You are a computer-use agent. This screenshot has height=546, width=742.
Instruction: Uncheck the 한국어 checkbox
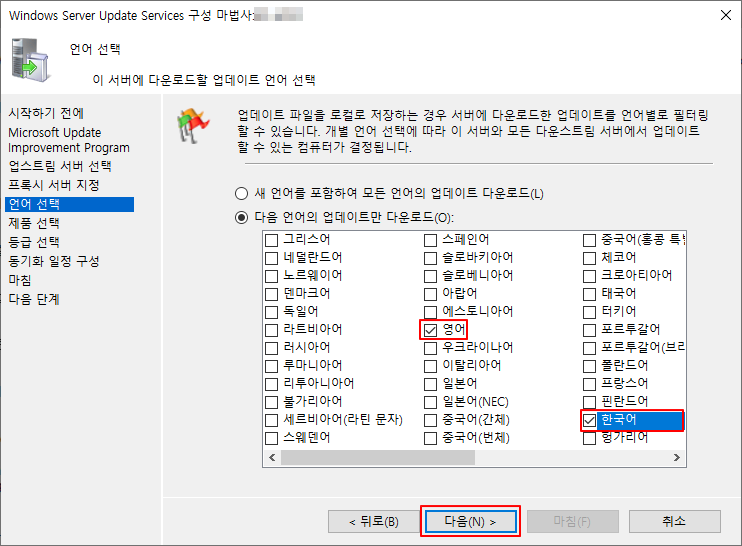pyautogui.click(x=589, y=420)
